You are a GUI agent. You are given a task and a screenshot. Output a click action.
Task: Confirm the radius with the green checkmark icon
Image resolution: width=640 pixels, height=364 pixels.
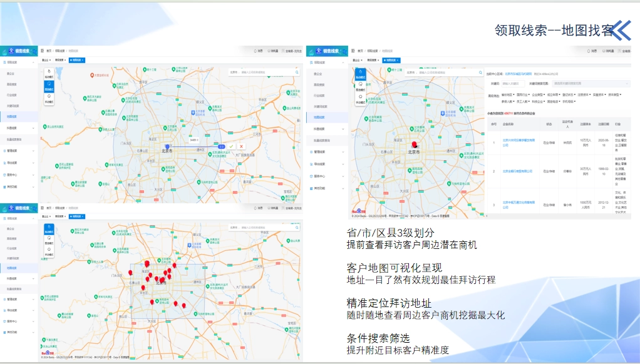tap(232, 146)
